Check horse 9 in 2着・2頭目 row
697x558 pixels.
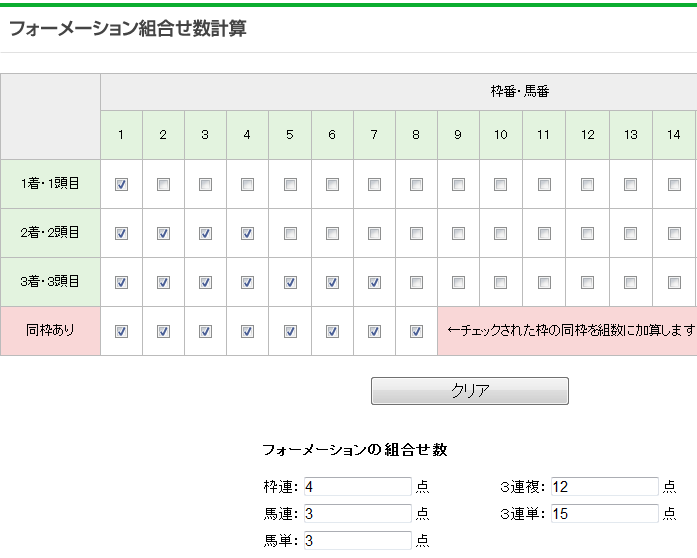tap(458, 233)
